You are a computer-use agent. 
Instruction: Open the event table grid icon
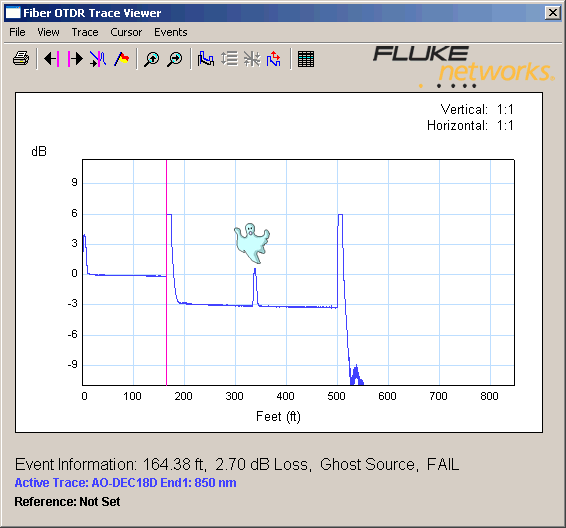tap(306, 59)
